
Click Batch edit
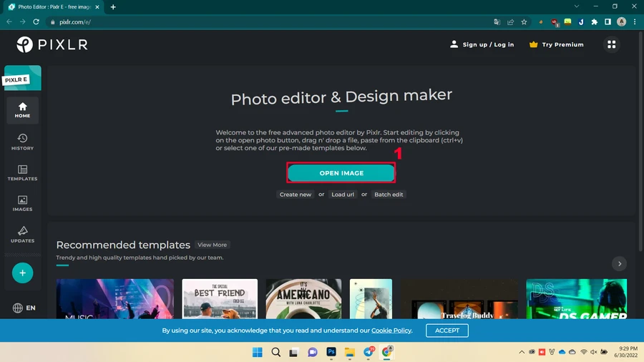(x=389, y=195)
